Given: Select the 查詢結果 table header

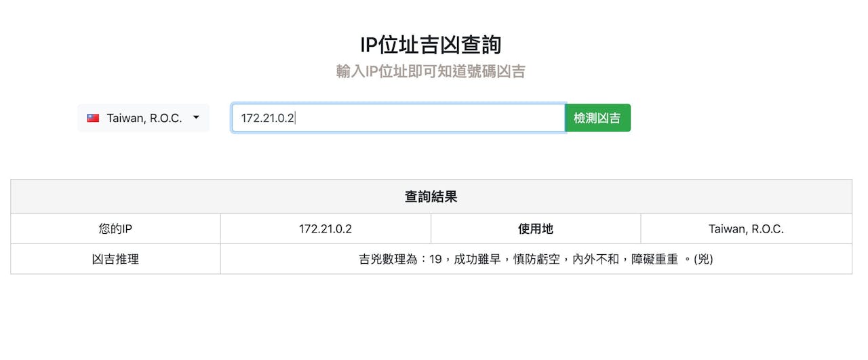Looking at the screenshot, I should (x=431, y=197).
